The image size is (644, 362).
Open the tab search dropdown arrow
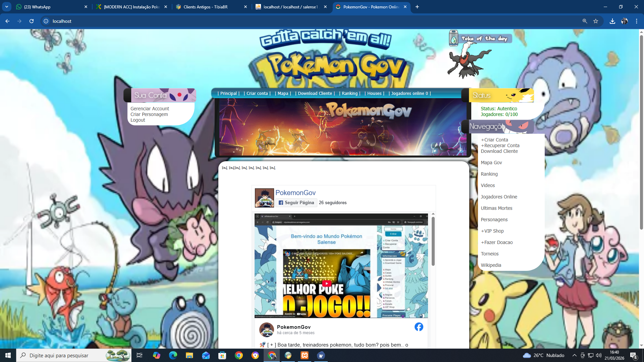(x=7, y=7)
